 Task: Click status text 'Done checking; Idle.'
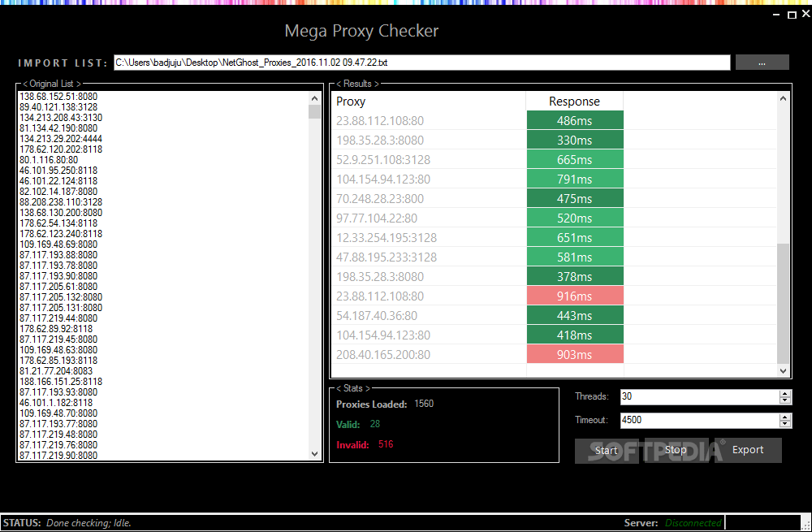(x=89, y=523)
